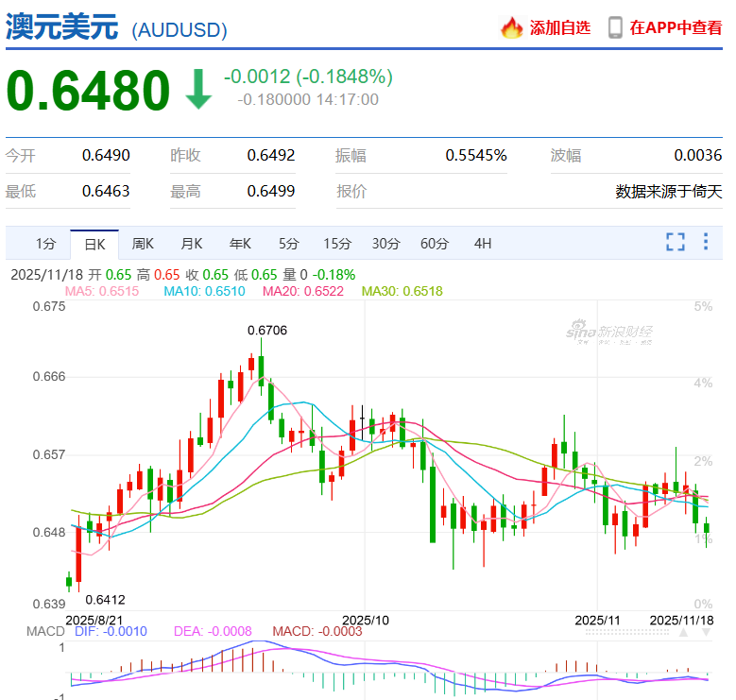Open the 月K chart tab
The height and width of the screenshot is (700, 736).
click(192, 244)
